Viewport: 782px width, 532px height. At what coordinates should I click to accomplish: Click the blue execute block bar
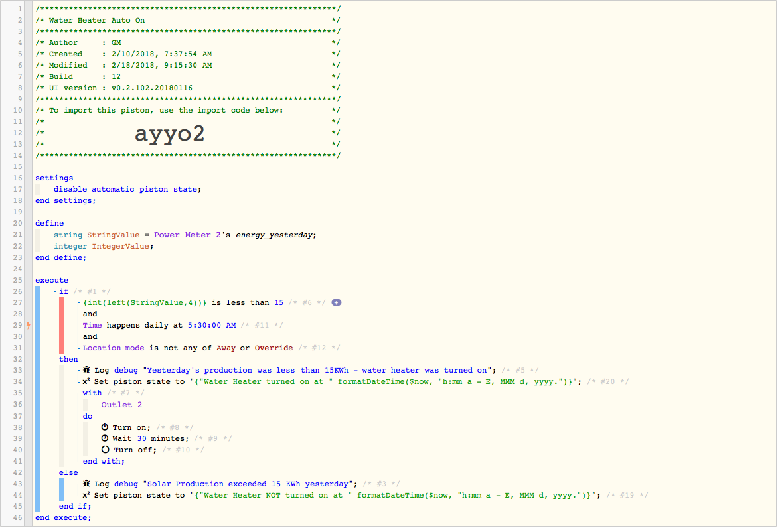[x=38, y=399]
